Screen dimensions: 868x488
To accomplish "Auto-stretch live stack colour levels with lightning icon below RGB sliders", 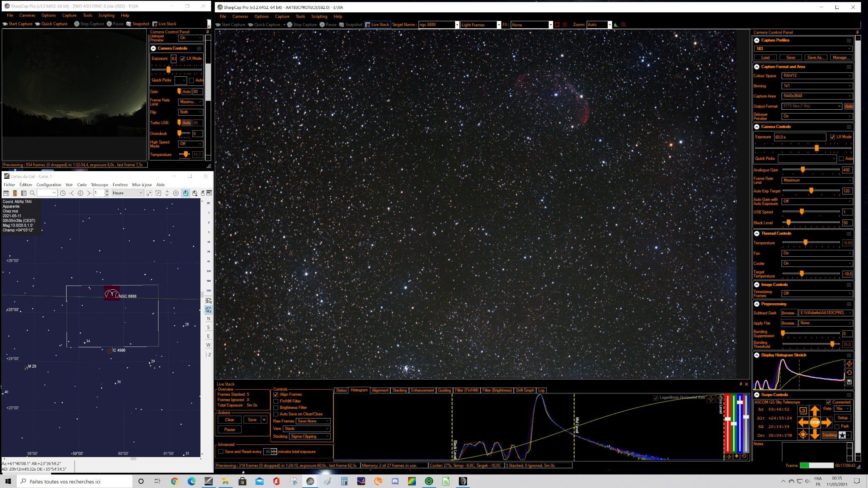I will pos(729,456).
